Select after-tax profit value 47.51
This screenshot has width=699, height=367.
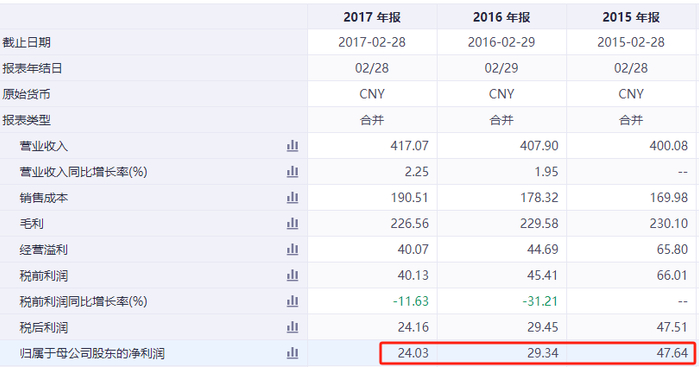(x=672, y=327)
